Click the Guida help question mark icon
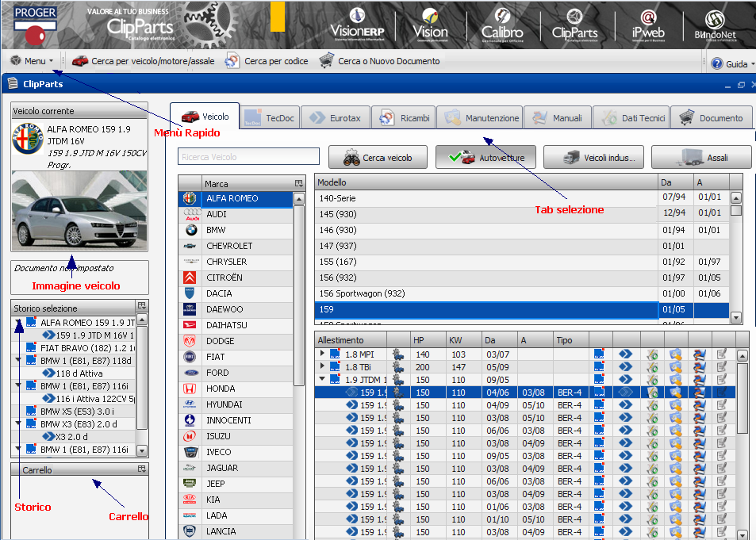Image resolution: width=756 pixels, height=540 pixels. (717, 63)
